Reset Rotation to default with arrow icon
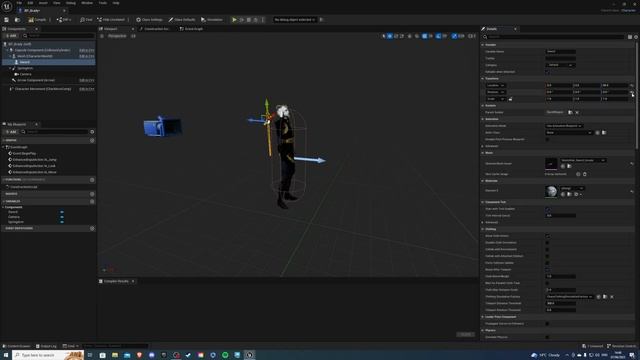This screenshot has width=640, height=360. click(x=632, y=92)
